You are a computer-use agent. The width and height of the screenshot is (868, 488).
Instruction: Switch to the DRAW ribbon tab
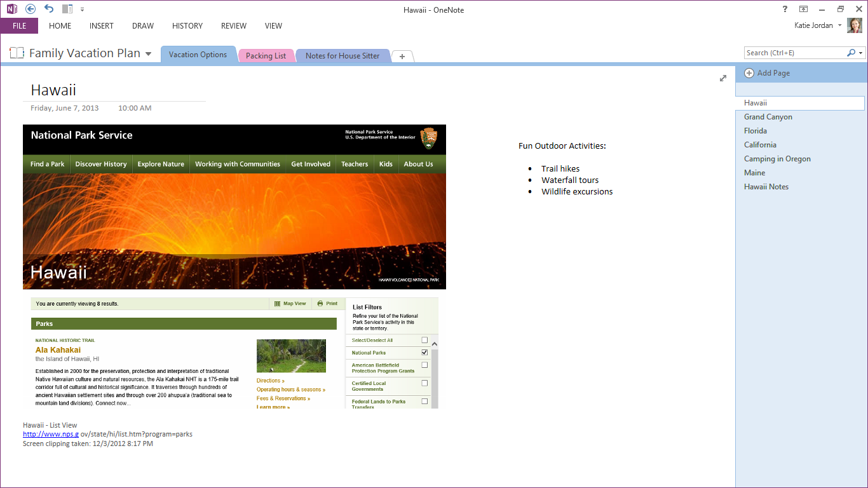(143, 26)
